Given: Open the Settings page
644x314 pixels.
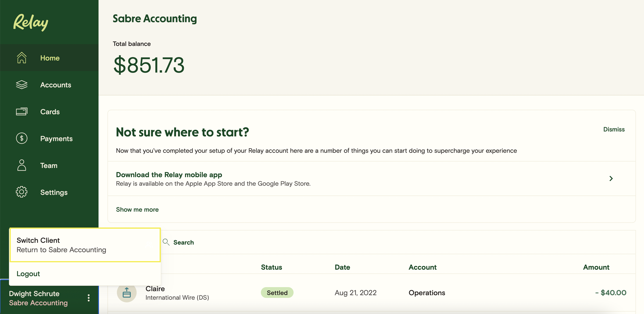Looking at the screenshot, I should pyautogui.click(x=49, y=192).
